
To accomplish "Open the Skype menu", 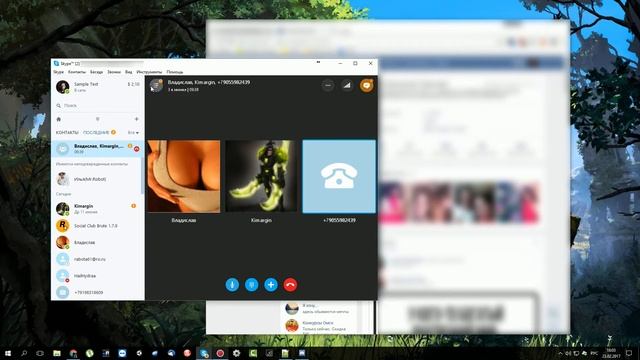I will (x=58, y=72).
